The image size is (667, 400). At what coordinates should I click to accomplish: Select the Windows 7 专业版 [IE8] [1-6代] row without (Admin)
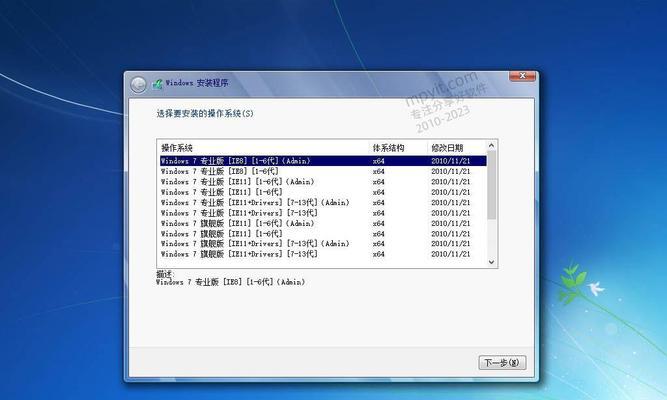323,171
